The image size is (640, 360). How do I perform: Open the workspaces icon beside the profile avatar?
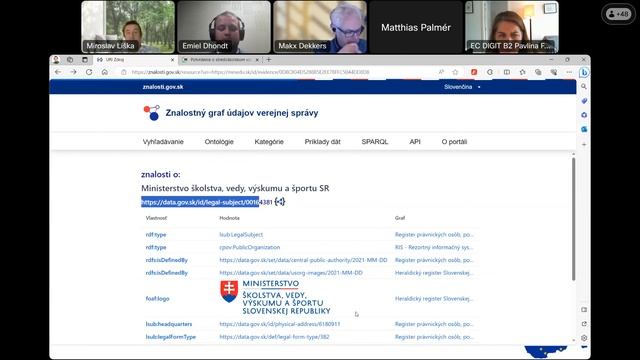point(70,60)
